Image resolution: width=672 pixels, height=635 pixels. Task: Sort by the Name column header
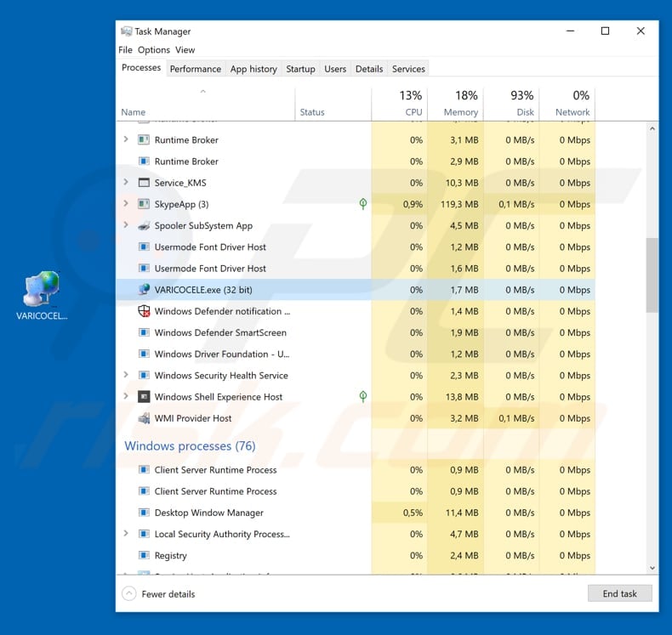[x=205, y=104]
